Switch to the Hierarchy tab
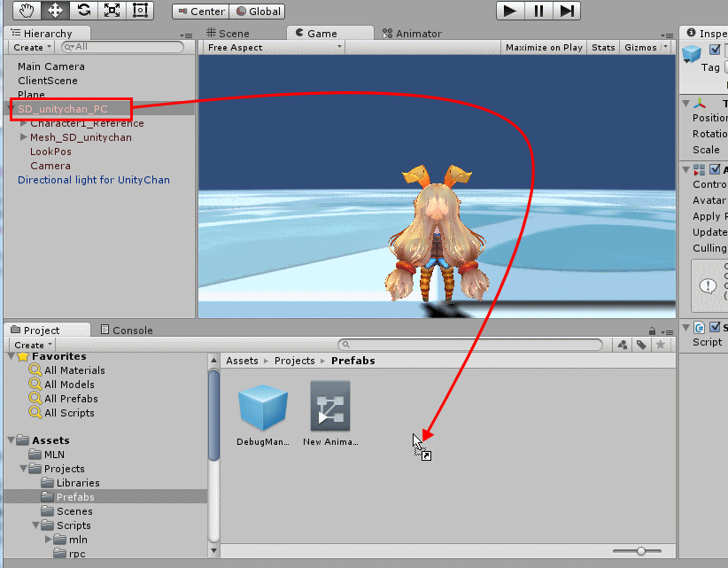The height and width of the screenshot is (568, 728). [47, 34]
